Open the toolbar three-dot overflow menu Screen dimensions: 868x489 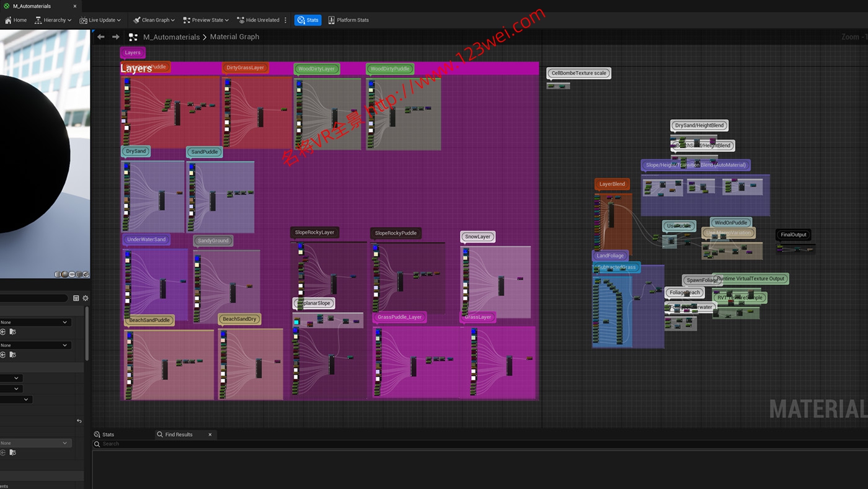coord(286,20)
